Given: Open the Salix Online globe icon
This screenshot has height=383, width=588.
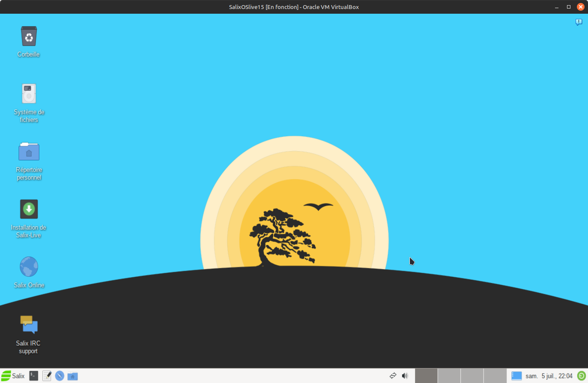Looking at the screenshot, I should click(x=29, y=267).
